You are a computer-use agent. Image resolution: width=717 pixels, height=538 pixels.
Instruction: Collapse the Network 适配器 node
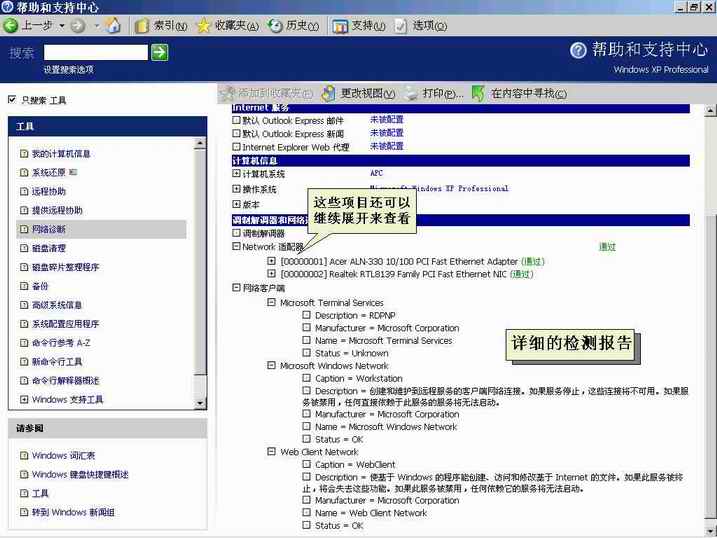tap(236, 246)
